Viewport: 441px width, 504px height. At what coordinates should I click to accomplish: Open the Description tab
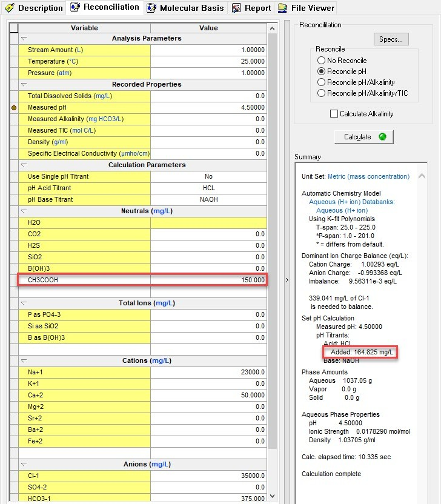34,8
